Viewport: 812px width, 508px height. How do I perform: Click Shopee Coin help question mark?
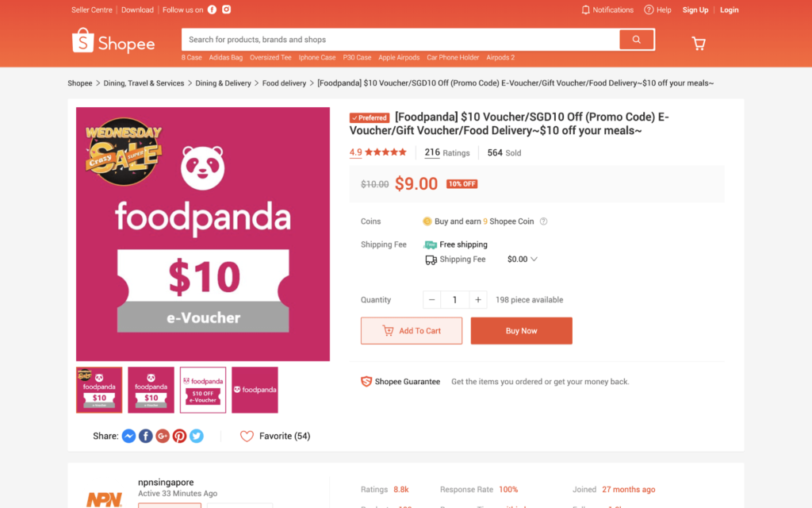543,221
